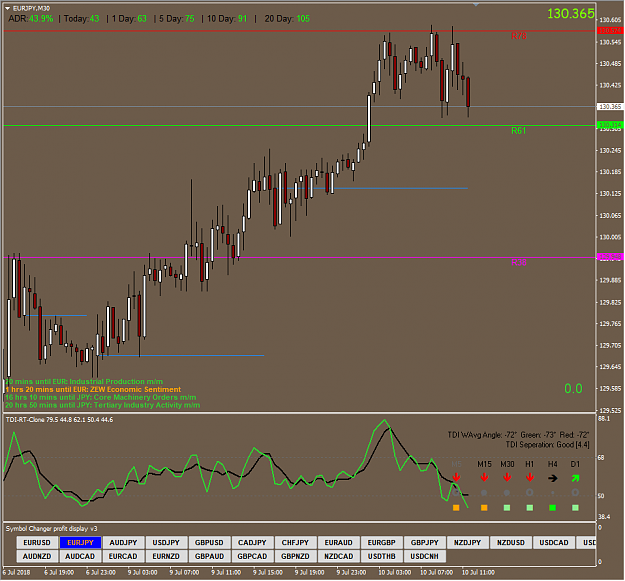Viewport: 625px width, 581px height.
Task: Click the red down arrow under H1
Action: (530, 477)
